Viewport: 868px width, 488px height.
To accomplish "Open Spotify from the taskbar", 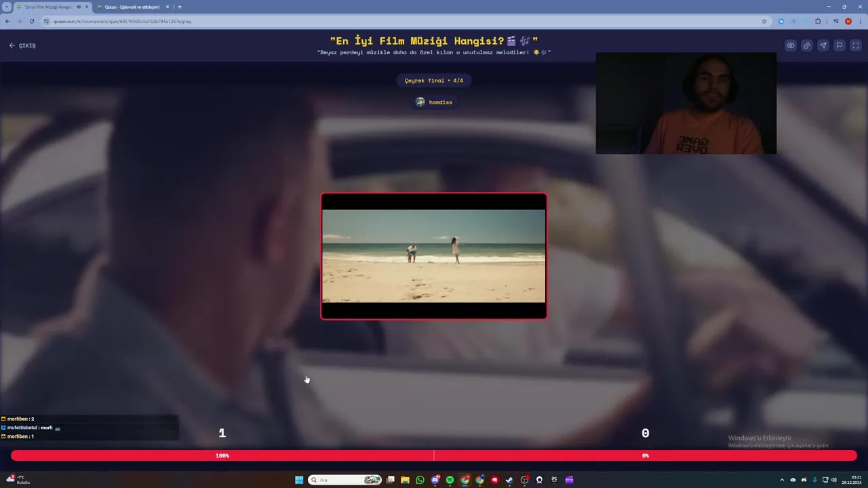I will coord(450,480).
